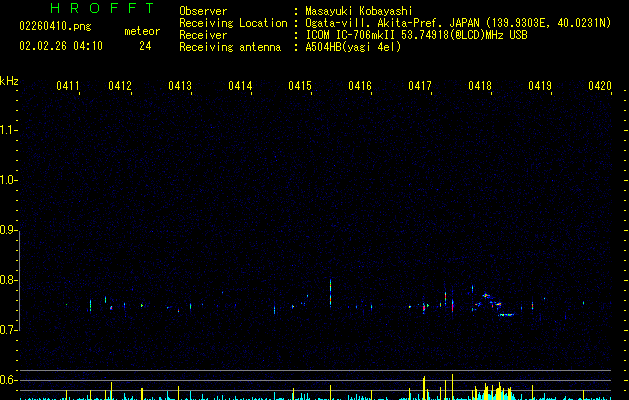Click the HROFFT title text
The image size is (629, 400).
[x=102, y=8]
